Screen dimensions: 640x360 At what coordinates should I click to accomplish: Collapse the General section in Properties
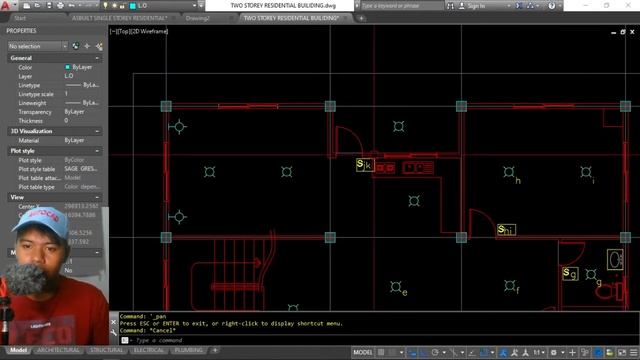point(97,58)
